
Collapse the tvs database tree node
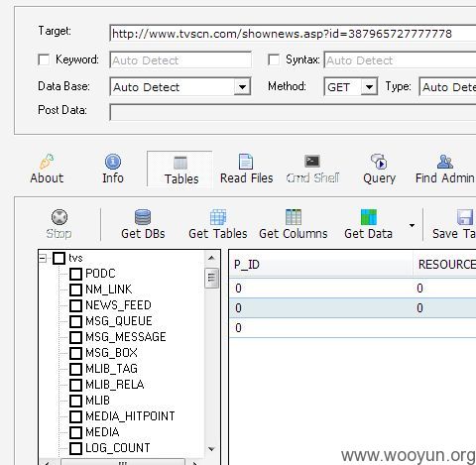click(x=43, y=258)
